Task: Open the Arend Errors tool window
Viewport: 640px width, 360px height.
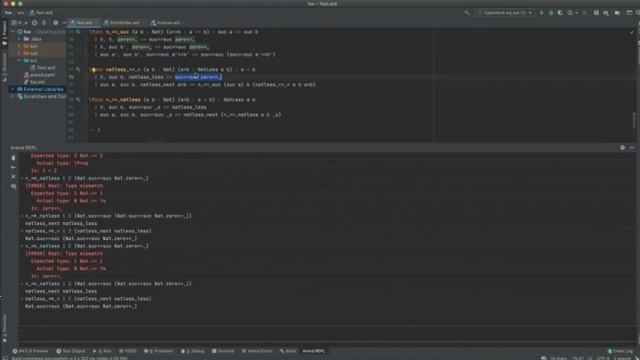Action: pos(257,351)
